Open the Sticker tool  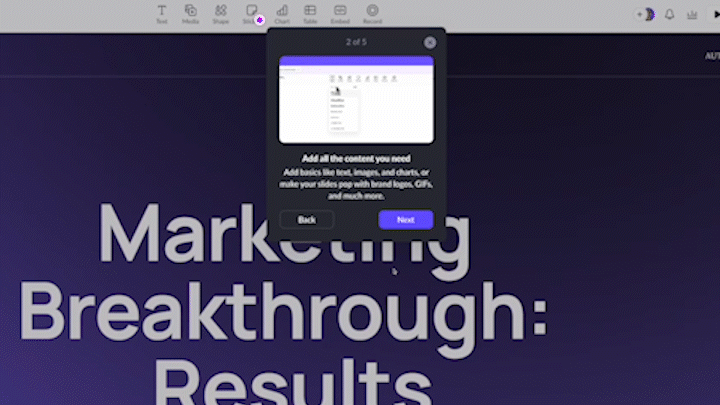pos(251,14)
